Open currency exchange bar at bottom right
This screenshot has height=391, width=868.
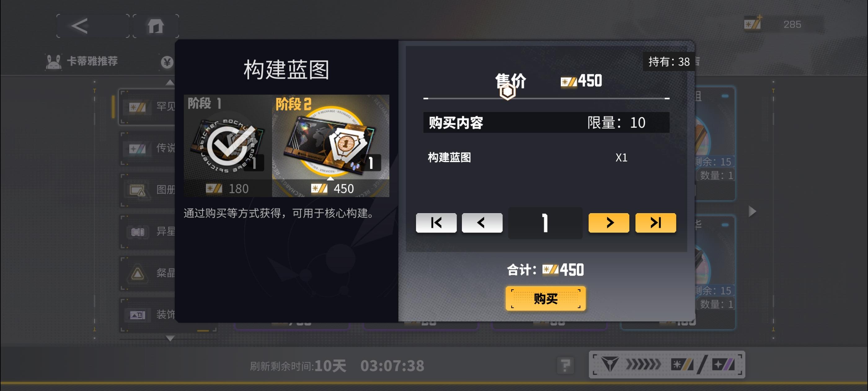click(667, 364)
